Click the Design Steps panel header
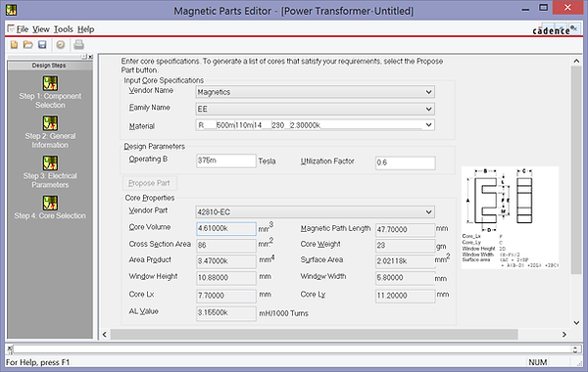Screen dimensions: 588x372 click(49, 66)
